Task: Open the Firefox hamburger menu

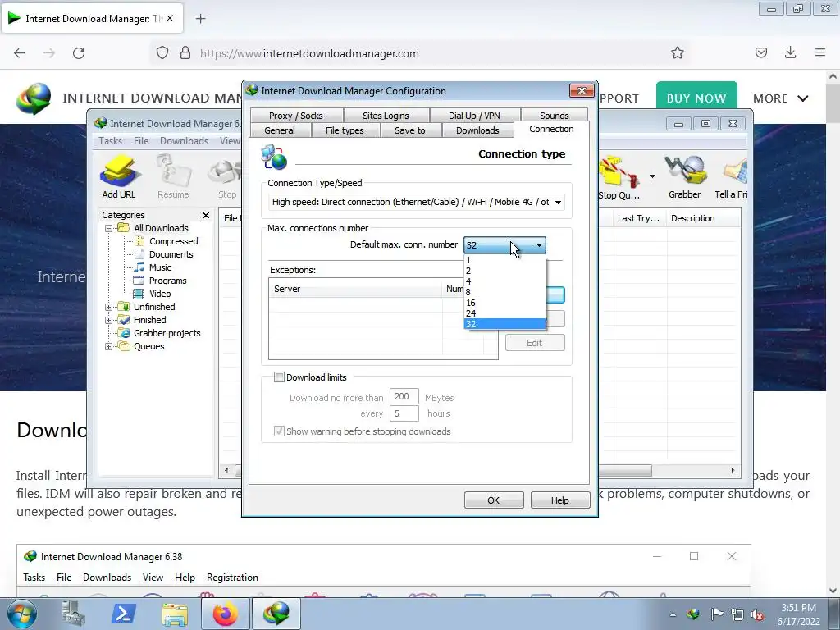Action: (819, 52)
